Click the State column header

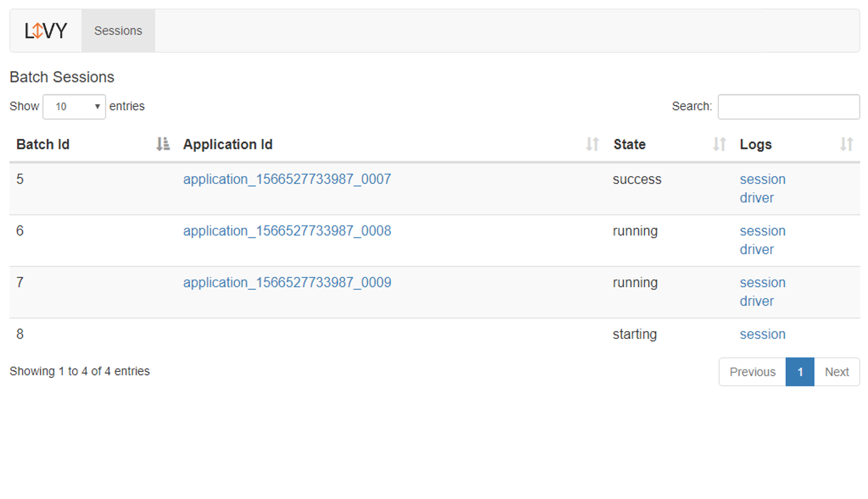[670, 144]
